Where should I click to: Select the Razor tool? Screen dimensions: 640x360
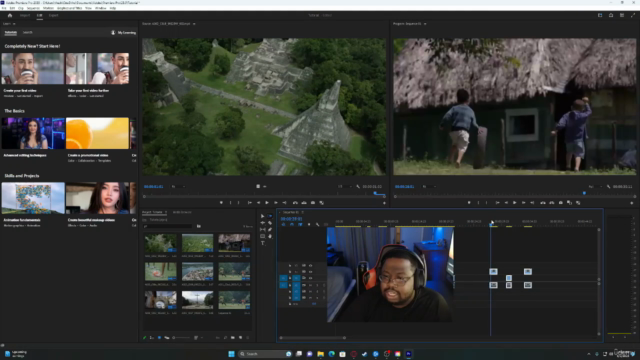click(270, 223)
